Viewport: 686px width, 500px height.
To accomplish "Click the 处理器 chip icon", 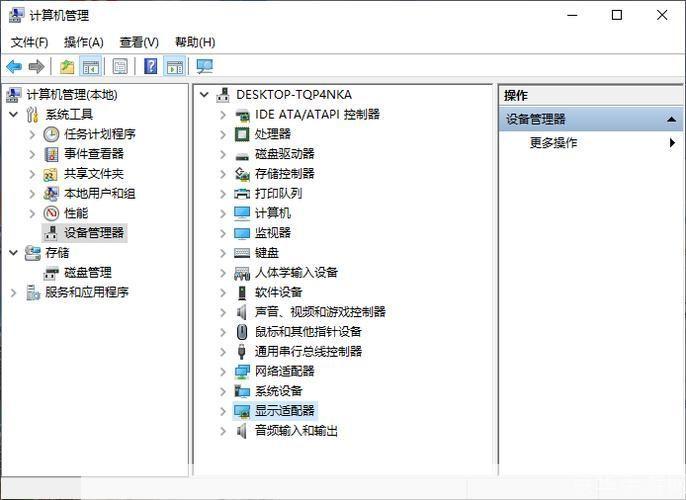I will [x=242, y=134].
